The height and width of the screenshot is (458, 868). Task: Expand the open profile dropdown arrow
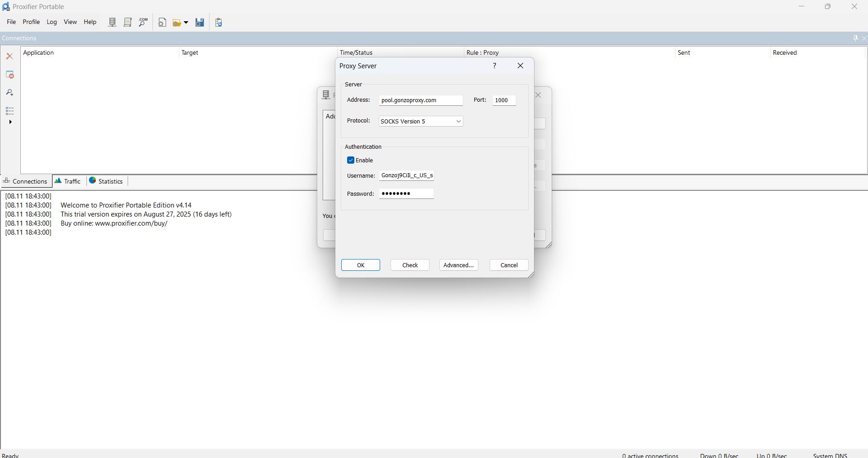186,23
